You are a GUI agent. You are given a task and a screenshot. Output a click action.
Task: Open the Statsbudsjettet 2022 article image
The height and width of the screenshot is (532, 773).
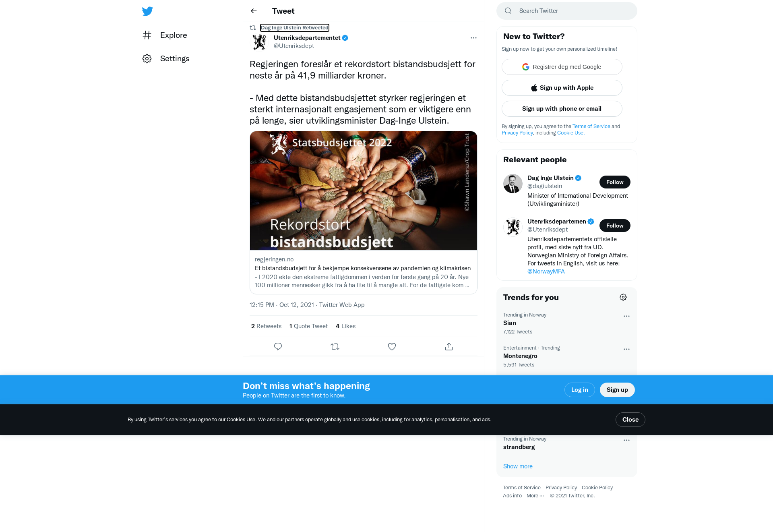tap(364, 191)
